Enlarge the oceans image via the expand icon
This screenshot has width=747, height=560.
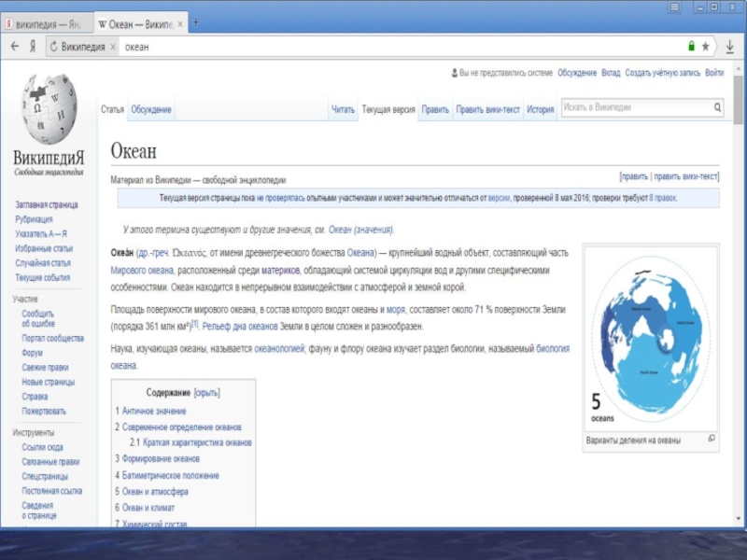click(711, 439)
